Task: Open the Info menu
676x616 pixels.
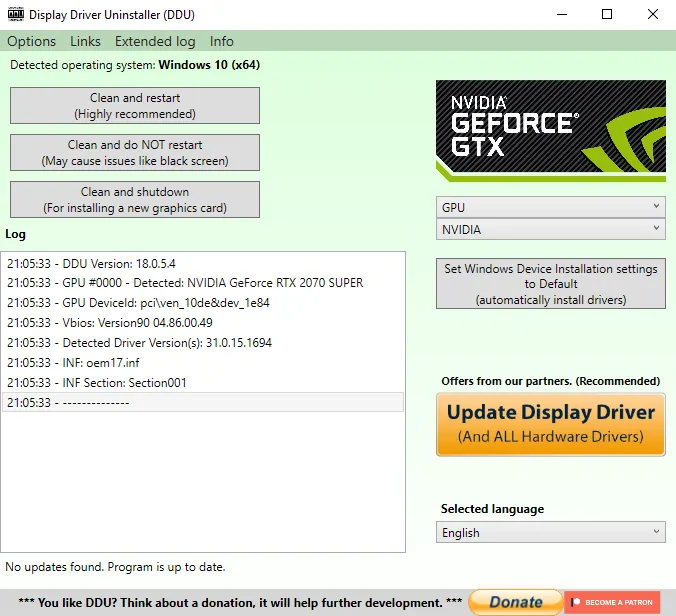Action: pyautogui.click(x=221, y=41)
